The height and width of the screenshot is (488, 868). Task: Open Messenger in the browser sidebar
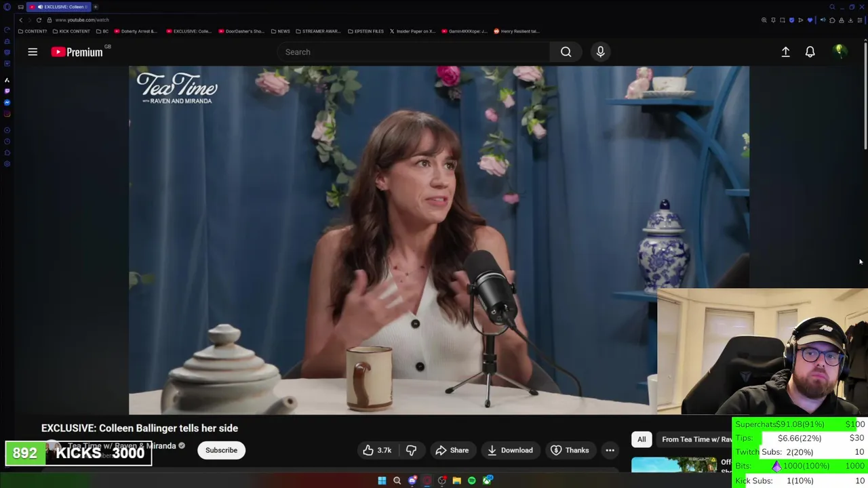click(7, 102)
